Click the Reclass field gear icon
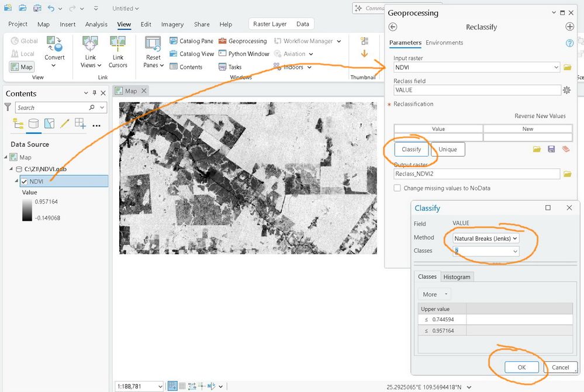This screenshot has height=392, width=584. click(x=566, y=90)
